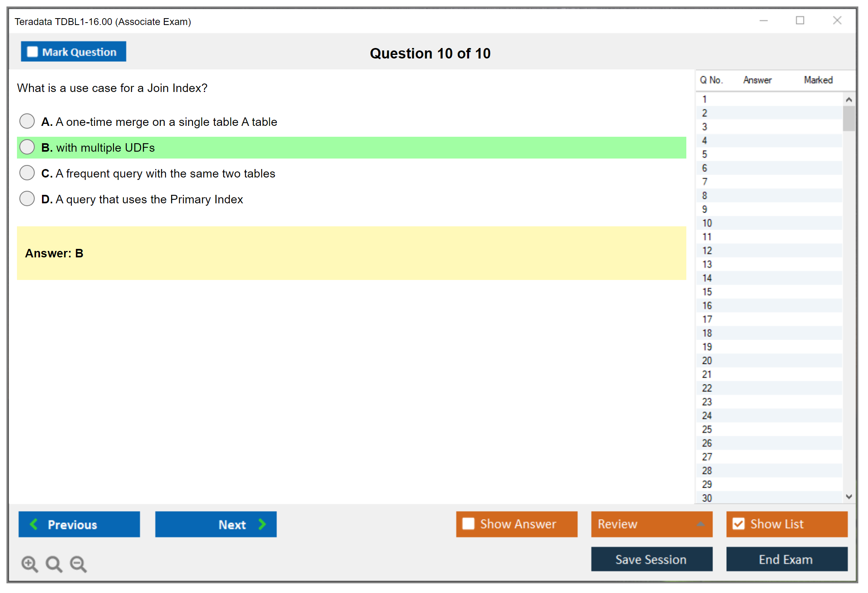The width and height of the screenshot is (868, 593).
Task: Uncheck the Show List checkbox
Action: point(738,524)
